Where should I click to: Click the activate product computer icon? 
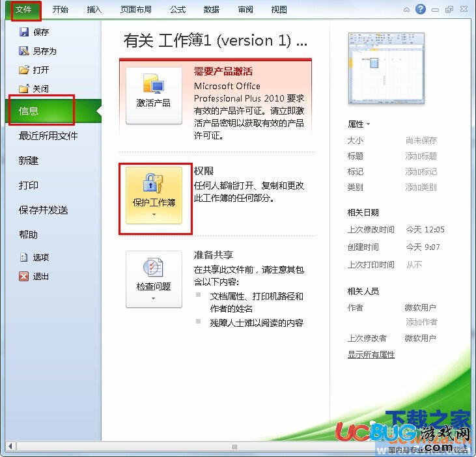(153, 83)
